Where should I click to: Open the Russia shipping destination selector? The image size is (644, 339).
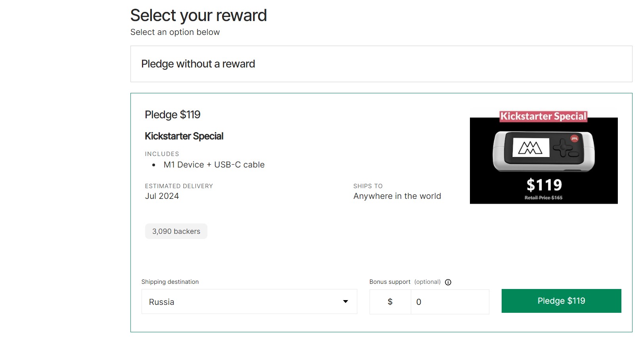pyautogui.click(x=249, y=302)
